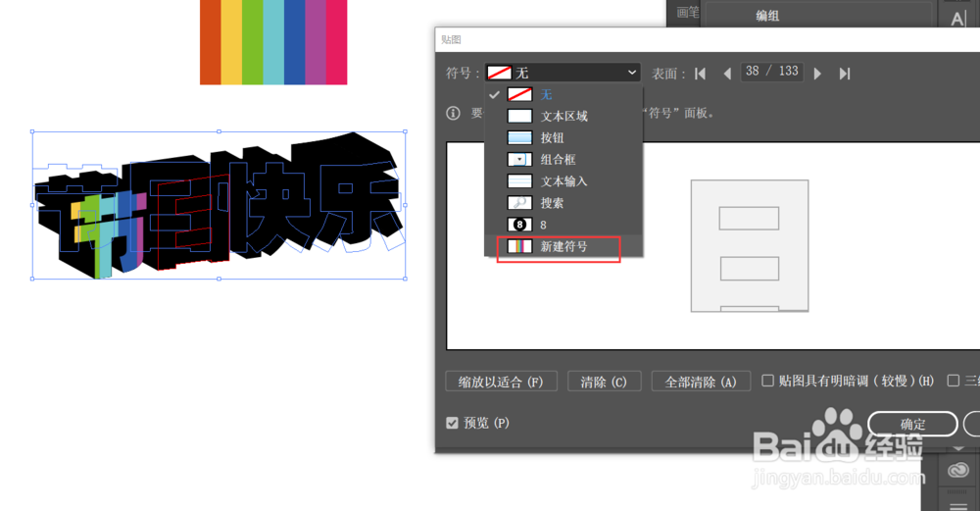Select 文本输入 symbol
The width and height of the screenshot is (980, 511).
click(x=563, y=181)
